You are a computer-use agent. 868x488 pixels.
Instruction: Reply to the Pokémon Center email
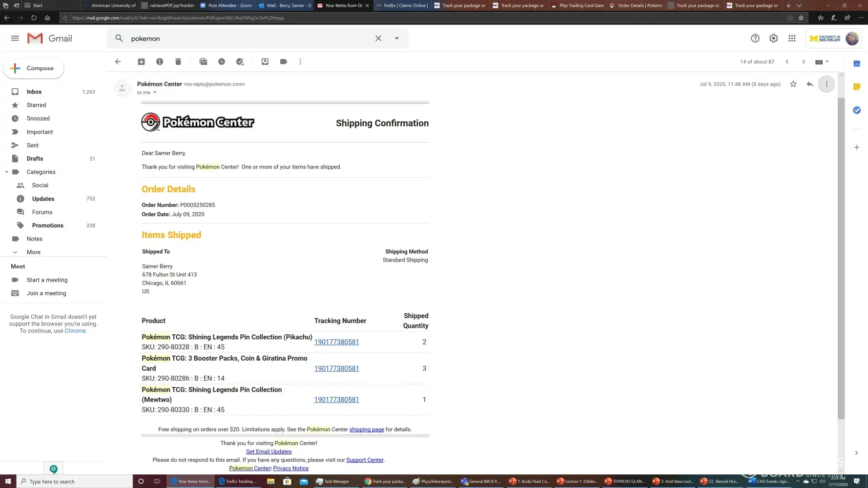810,84
